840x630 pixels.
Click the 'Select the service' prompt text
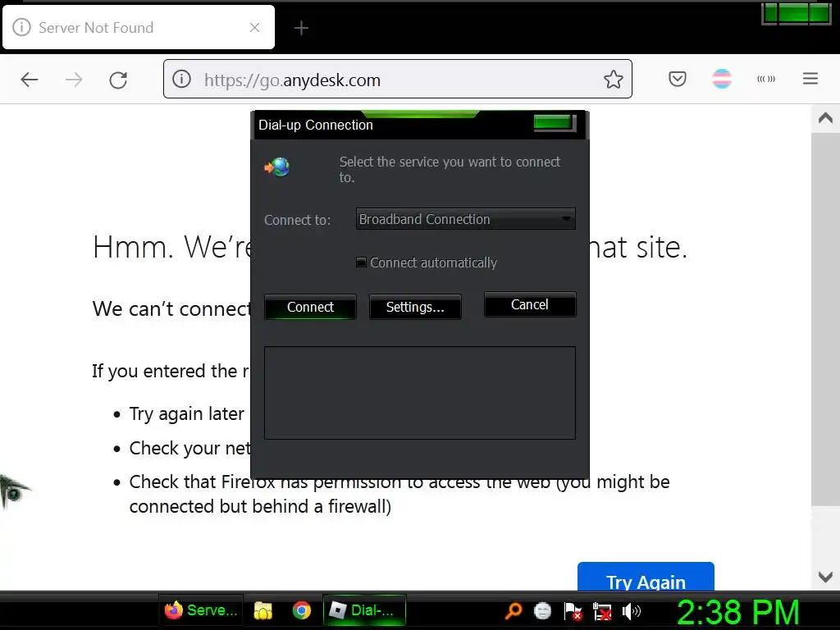click(450, 169)
